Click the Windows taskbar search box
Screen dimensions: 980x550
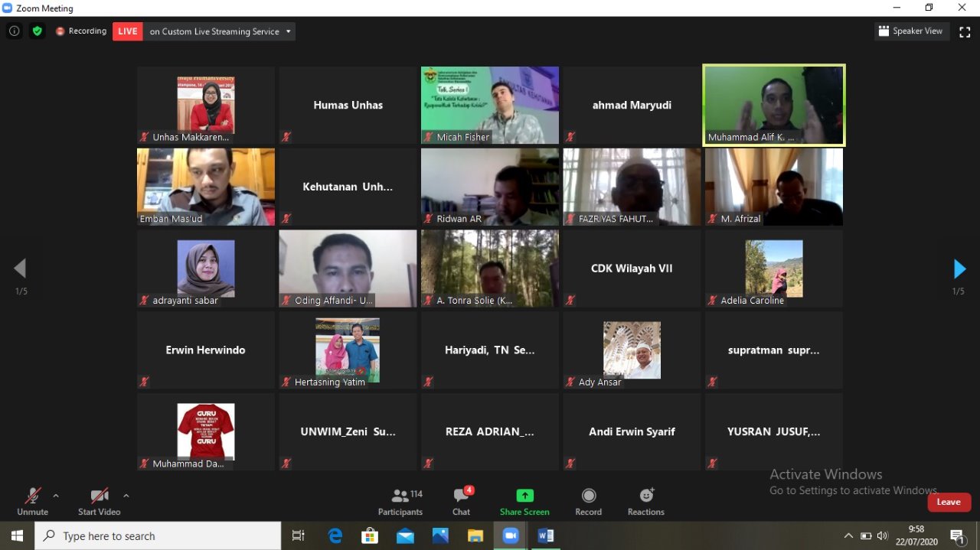158,536
